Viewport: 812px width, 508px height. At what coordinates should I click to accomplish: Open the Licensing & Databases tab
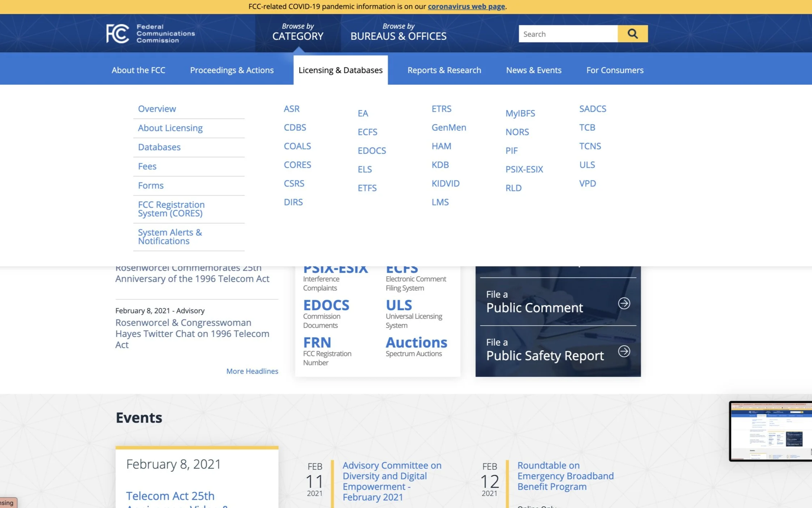(x=340, y=70)
